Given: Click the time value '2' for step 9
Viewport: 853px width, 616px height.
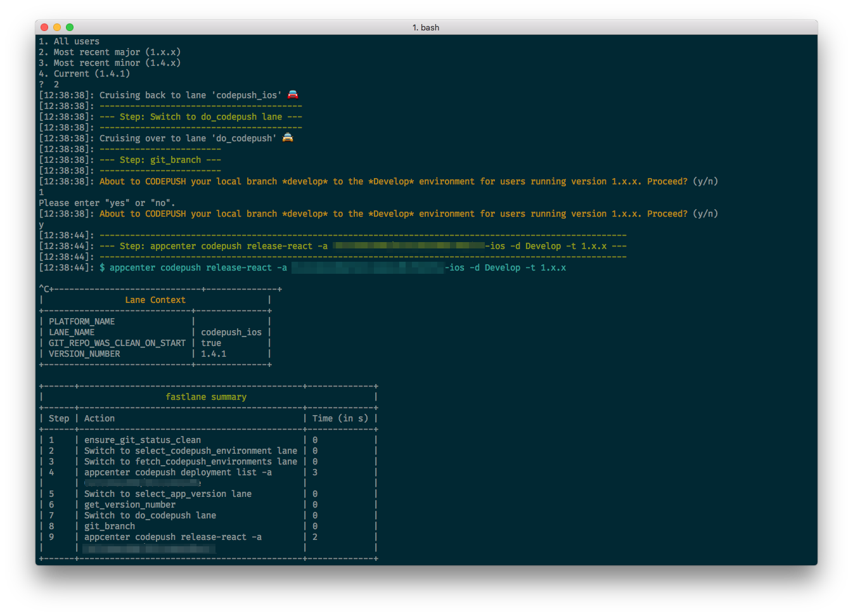Looking at the screenshot, I should point(315,537).
